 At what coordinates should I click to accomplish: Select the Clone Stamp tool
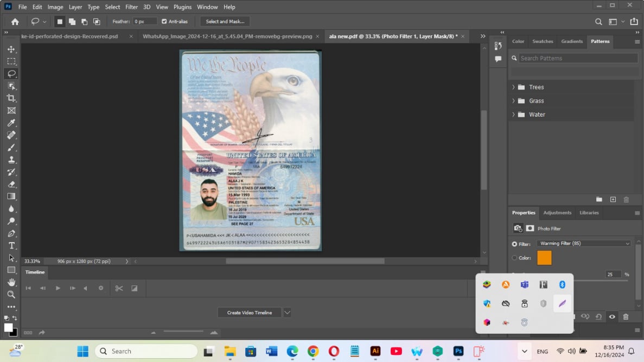[11, 160]
